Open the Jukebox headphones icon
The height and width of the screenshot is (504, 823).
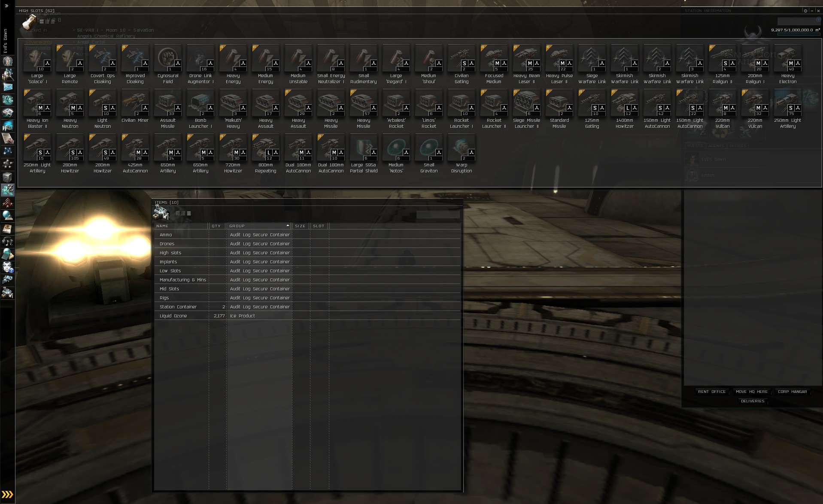click(x=8, y=241)
